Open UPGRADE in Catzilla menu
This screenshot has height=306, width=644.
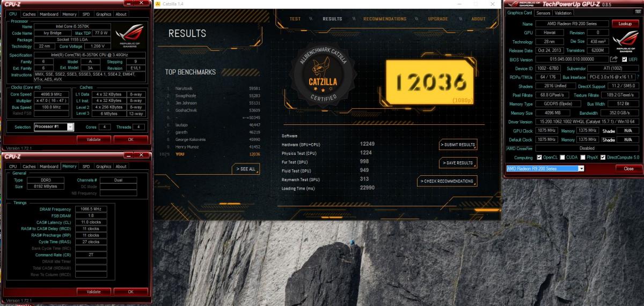437,19
